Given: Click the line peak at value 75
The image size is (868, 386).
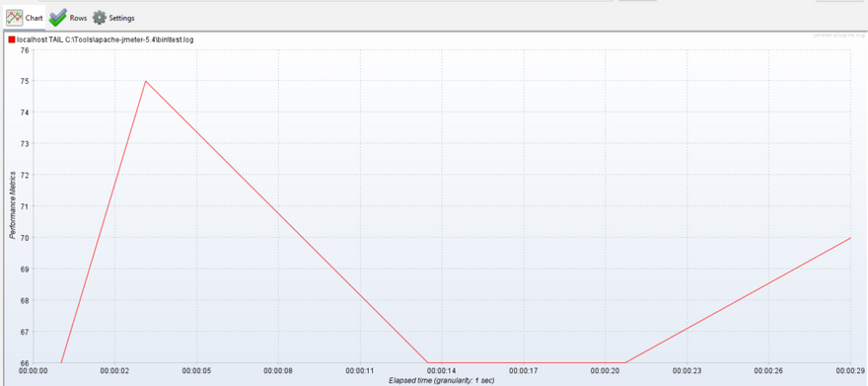Looking at the screenshot, I should (146, 81).
